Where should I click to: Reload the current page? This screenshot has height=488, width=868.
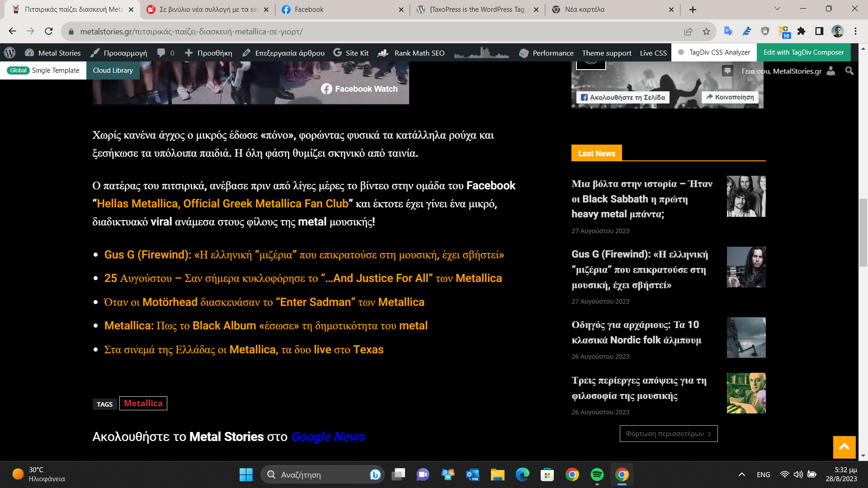49,31
